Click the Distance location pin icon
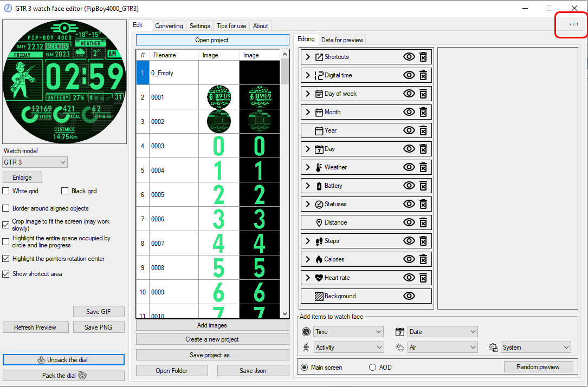The height and width of the screenshot is (387, 588). click(x=319, y=222)
